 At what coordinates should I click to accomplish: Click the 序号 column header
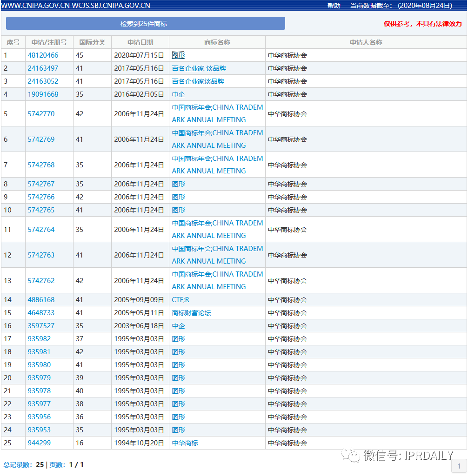click(13, 42)
